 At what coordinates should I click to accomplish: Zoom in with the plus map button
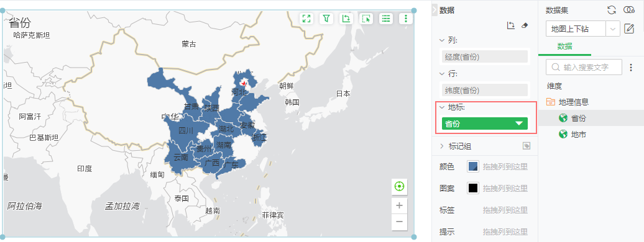pos(399,206)
